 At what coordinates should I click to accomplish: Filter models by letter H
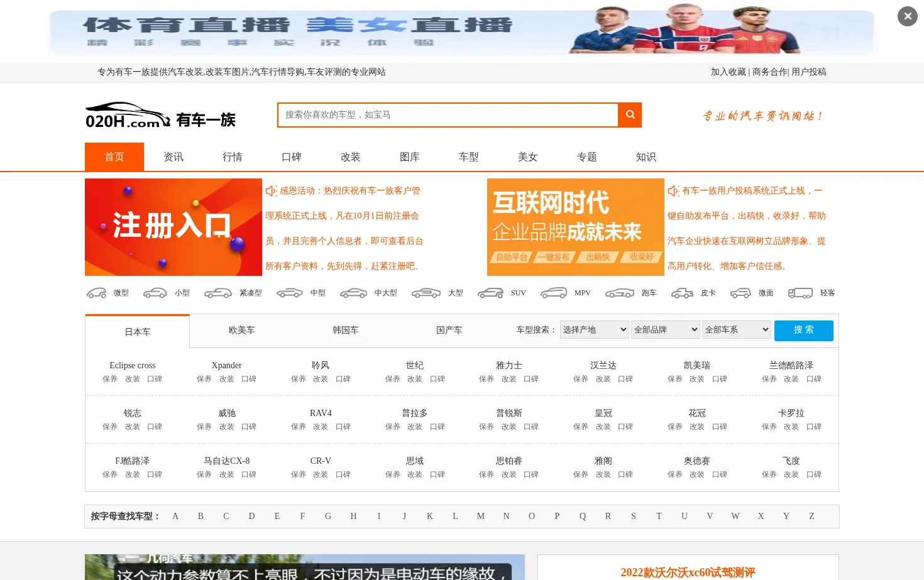tap(353, 516)
